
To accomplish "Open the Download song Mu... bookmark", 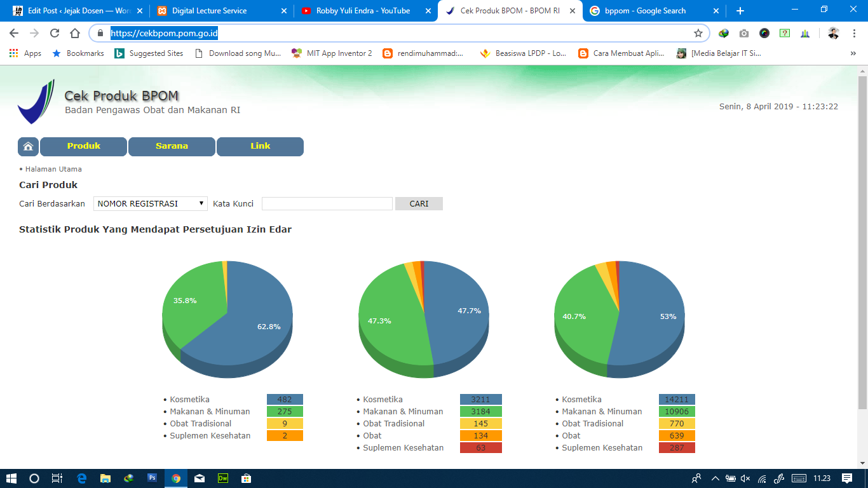I will click(x=238, y=53).
